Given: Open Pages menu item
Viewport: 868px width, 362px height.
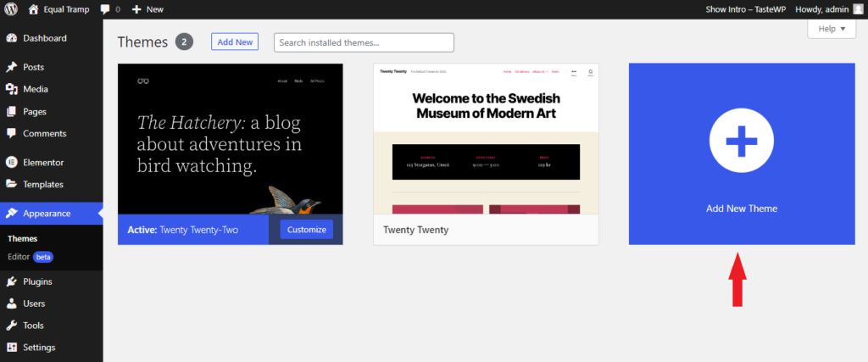Looking at the screenshot, I should pyautogui.click(x=52, y=111).
